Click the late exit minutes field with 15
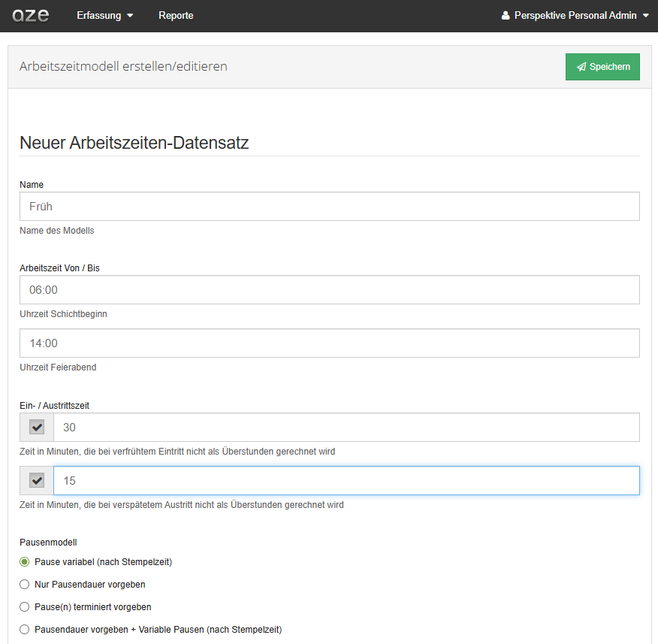658x644 pixels. 346,481
